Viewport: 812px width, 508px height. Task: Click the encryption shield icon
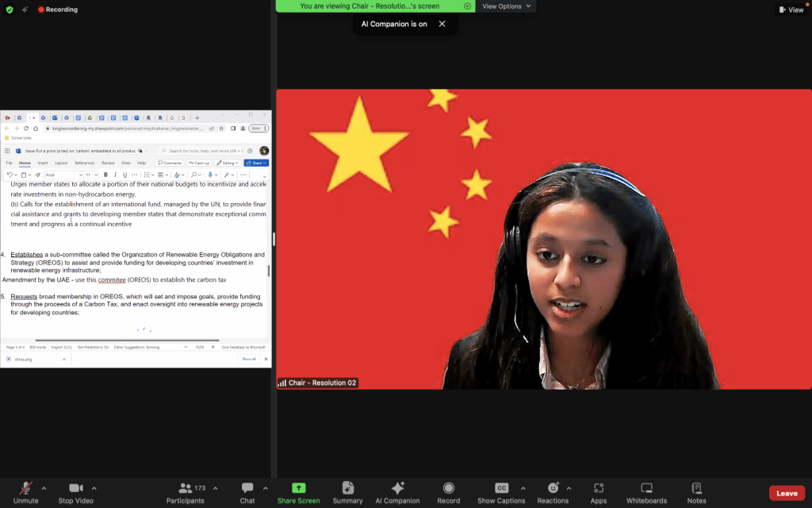pyautogui.click(x=10, y=10)
